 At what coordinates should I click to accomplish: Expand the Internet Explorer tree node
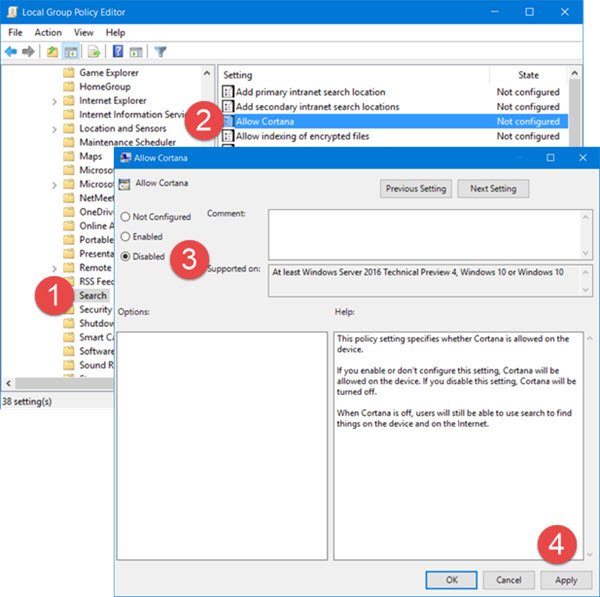(x=54, y=101)
